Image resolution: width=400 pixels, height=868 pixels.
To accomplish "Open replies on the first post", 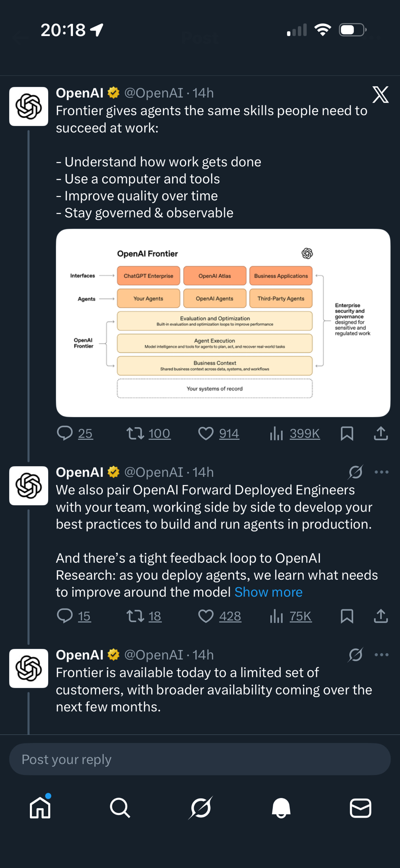I will click(x=65, y=433).
